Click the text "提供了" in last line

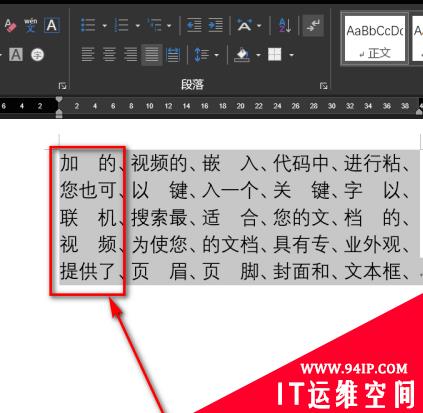pos(88,271)
